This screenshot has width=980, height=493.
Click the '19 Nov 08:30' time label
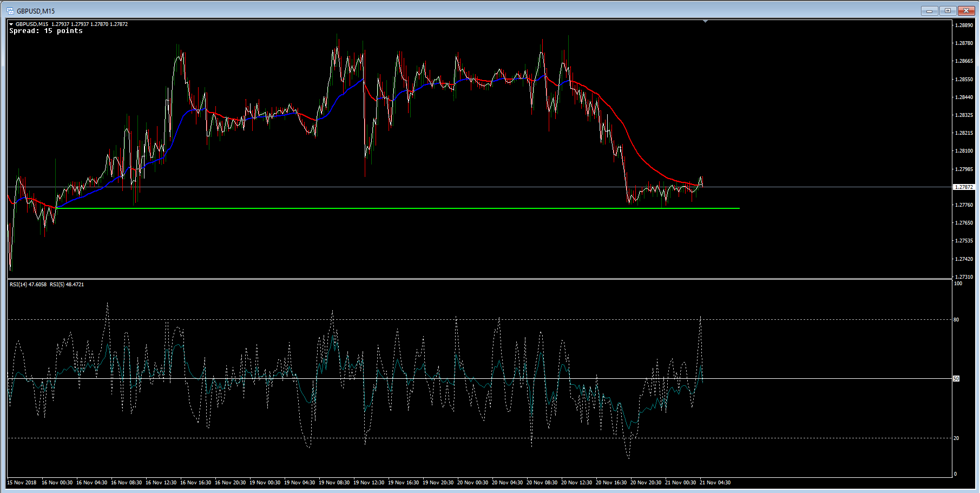tap(334, 483)
